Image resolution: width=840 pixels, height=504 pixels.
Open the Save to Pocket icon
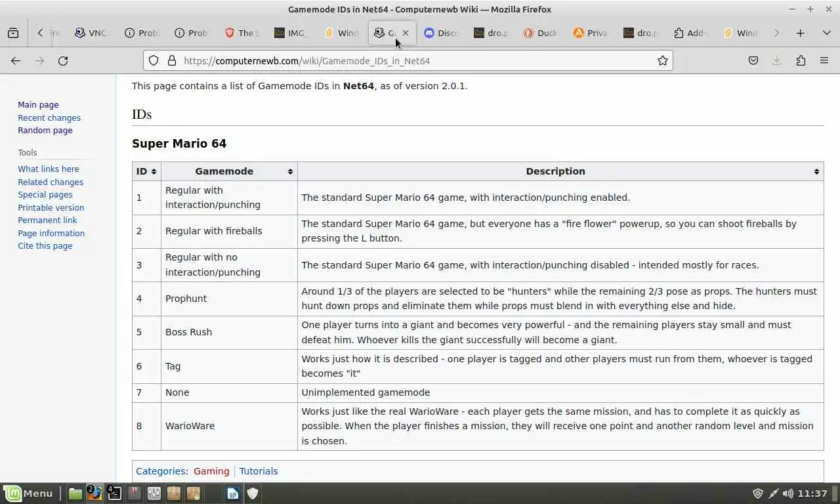coord(753,60)
